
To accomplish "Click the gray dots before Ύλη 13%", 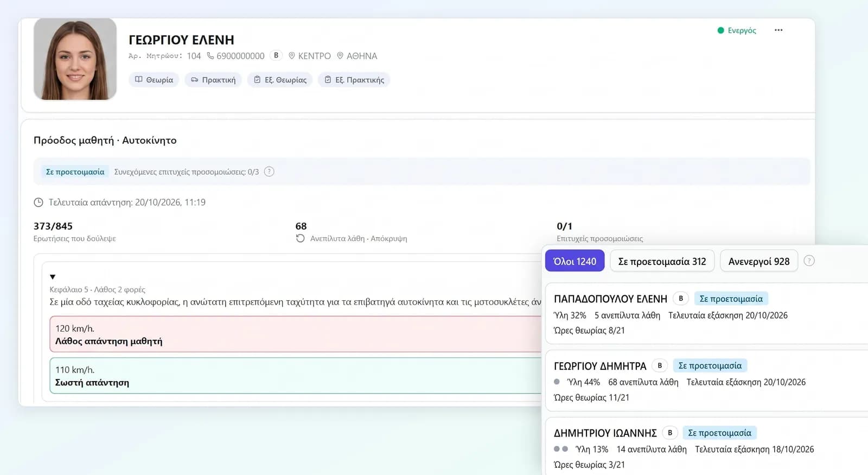I will point(561,449).
